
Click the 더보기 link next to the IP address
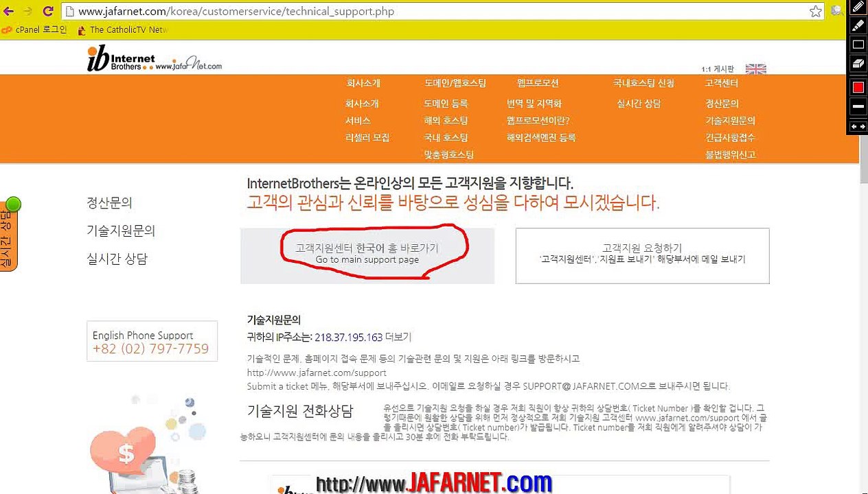(x=398, y=338)
